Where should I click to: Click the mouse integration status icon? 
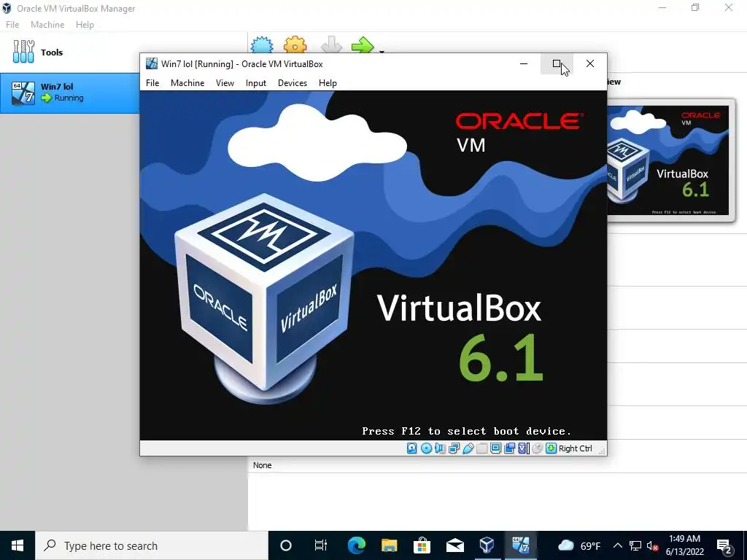538,448
